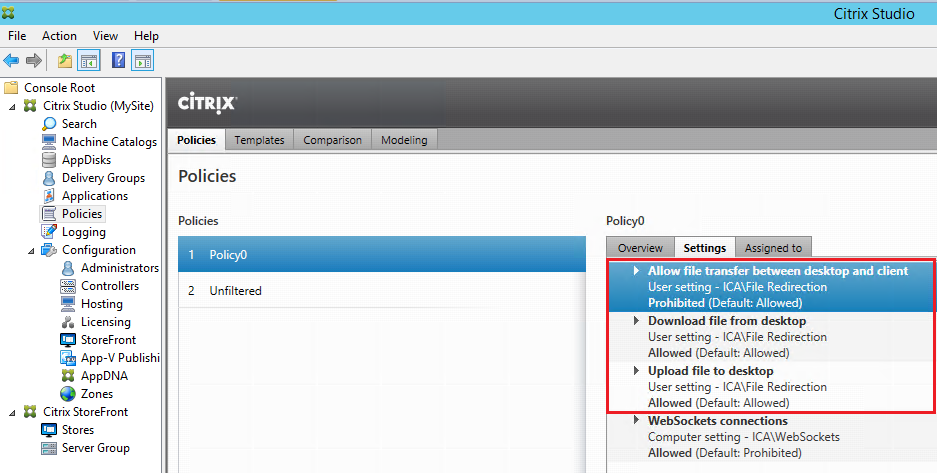Click the Server Group icon
This screenshot has width=937, height=473.
point(49,448)
